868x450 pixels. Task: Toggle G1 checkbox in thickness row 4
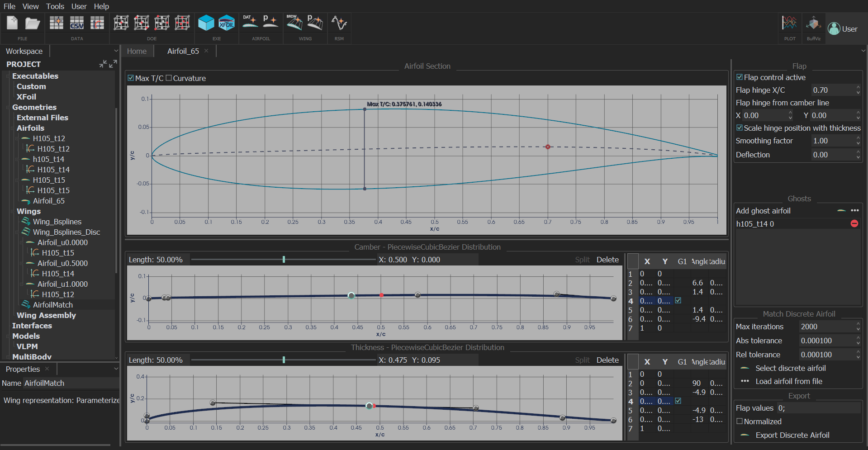(678, 401)
